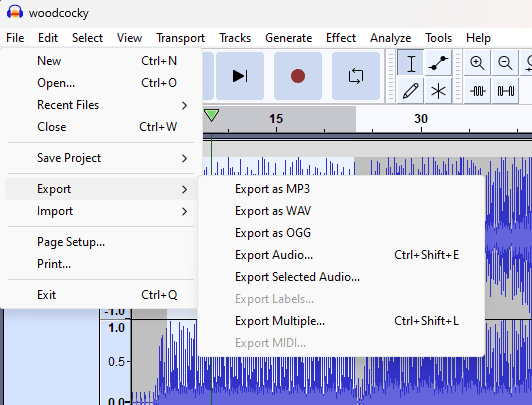Open the Effect menu
The image size is (532, 405).
341,38
